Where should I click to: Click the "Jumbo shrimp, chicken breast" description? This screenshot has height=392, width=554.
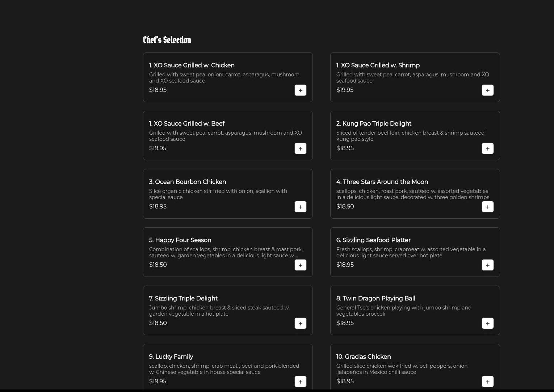tap(219, 311)
